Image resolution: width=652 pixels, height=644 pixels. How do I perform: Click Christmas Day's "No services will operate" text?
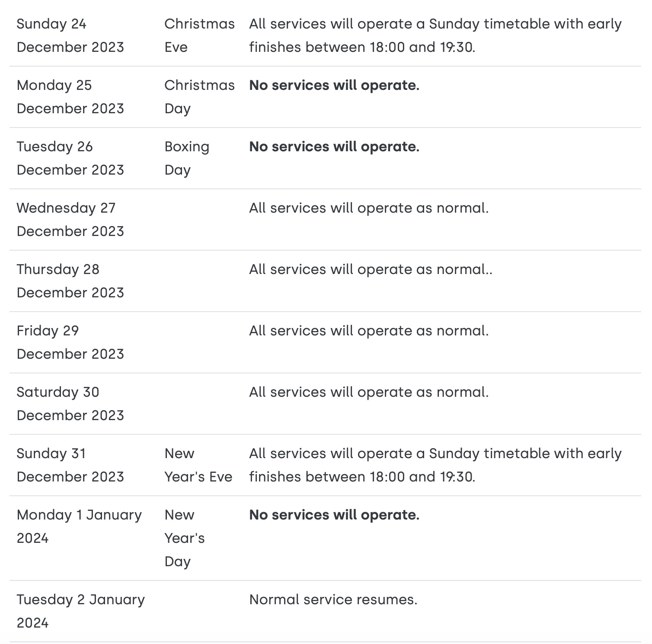tap(334, 86)
